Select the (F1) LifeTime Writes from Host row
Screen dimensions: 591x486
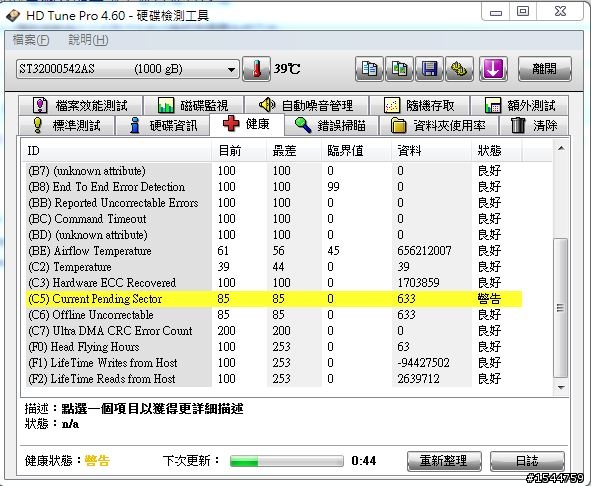(274, 363)
